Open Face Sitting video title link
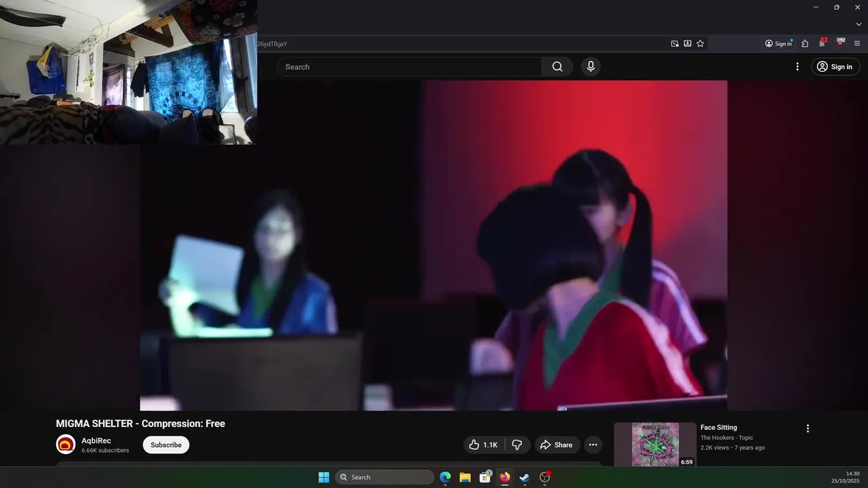Image resolution: width=868 pixels, height=488 pixels. tap(719, 428)
